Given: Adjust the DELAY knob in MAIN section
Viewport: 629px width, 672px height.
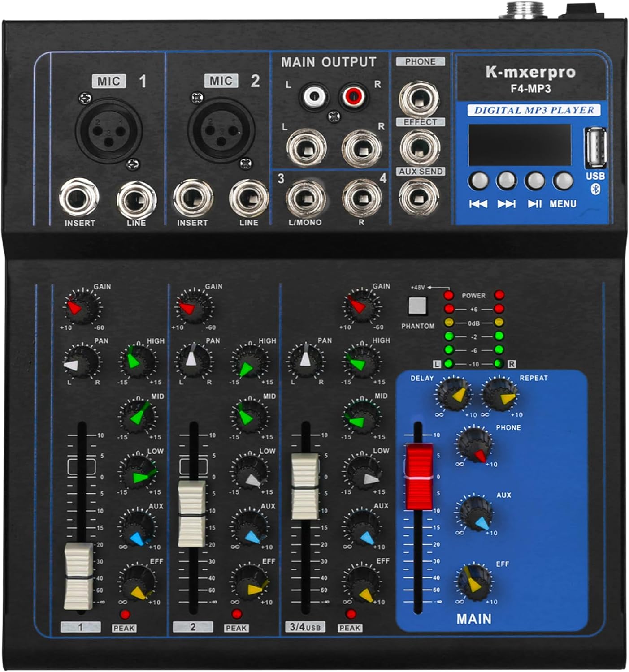Looking at the screenshot, I should [x=454, y=394].
